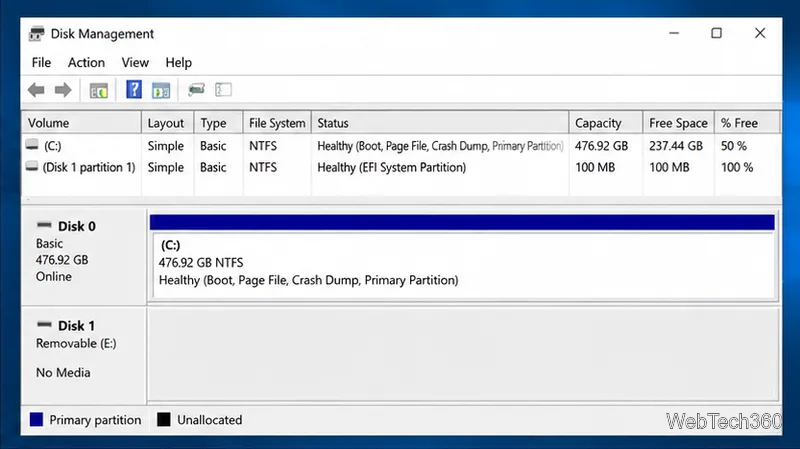
Task: Open the Help menu
Action: click(x=179, y=62)
